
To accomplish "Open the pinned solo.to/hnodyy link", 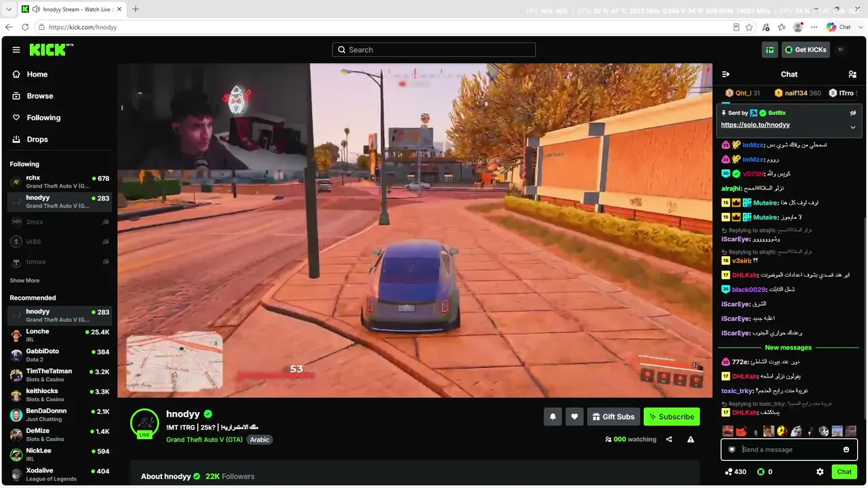I will pyautogui.click(x=755, y=125).
